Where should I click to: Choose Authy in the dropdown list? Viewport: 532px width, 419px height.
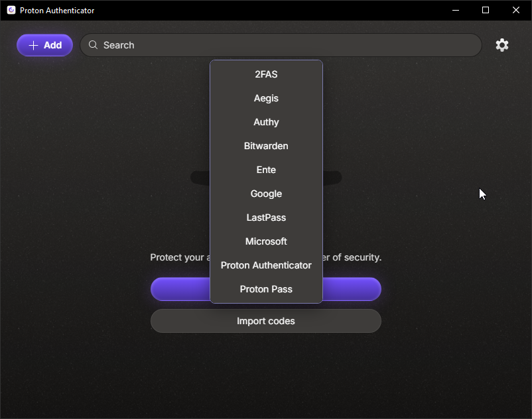[266, 122]
